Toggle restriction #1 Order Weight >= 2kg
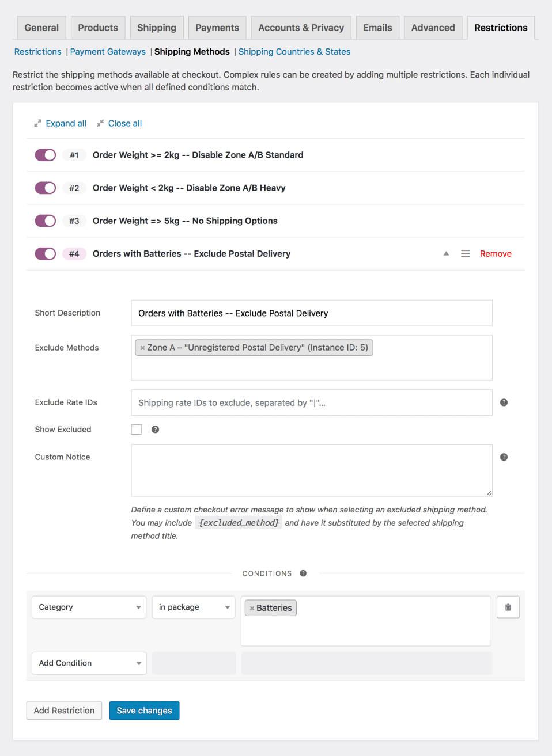Image resolution: width=552 pixels, height=756 pixels. [x=46, y=155]
